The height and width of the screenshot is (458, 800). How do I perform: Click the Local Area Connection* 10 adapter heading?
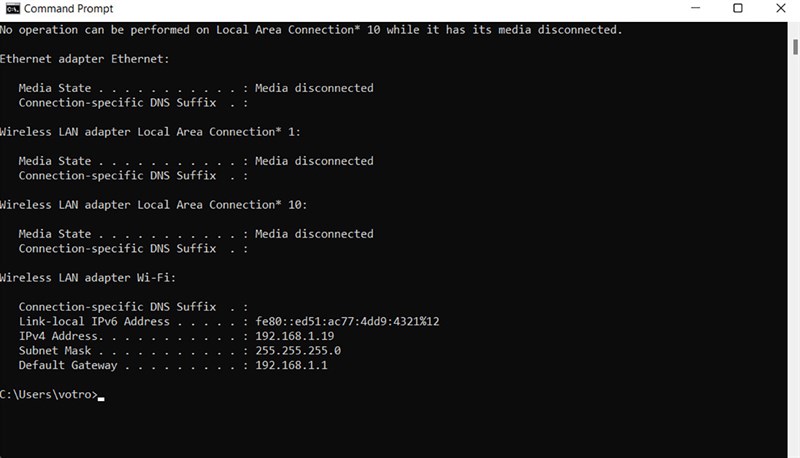pyautogui.click(x=153, y=205)
